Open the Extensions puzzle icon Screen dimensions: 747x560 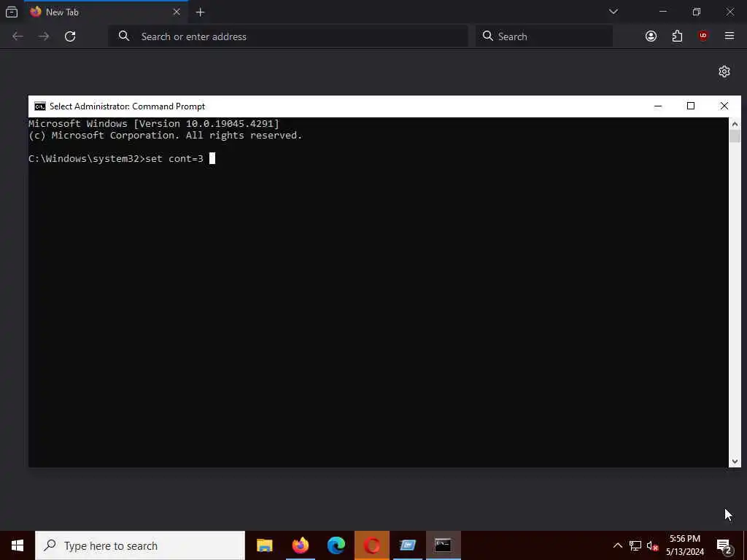tap(677, 36)
